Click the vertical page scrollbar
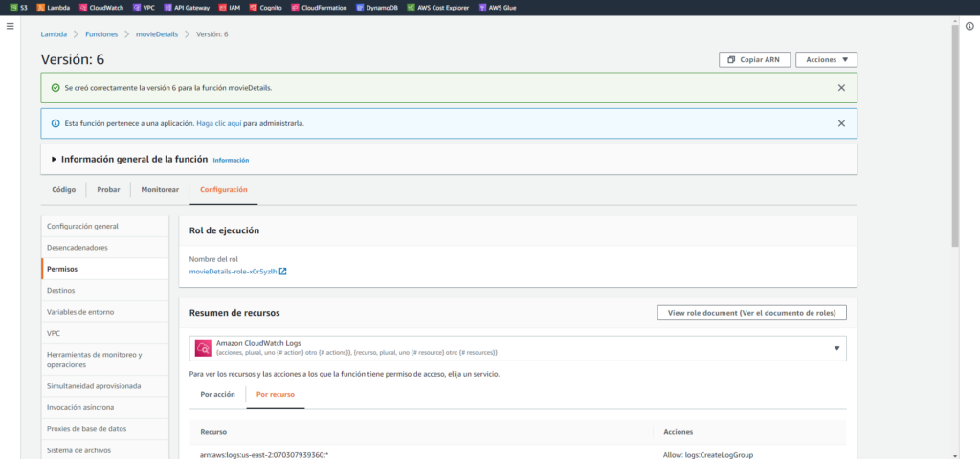Viewport: 980px width, 459px height. [x=954, y=134]
